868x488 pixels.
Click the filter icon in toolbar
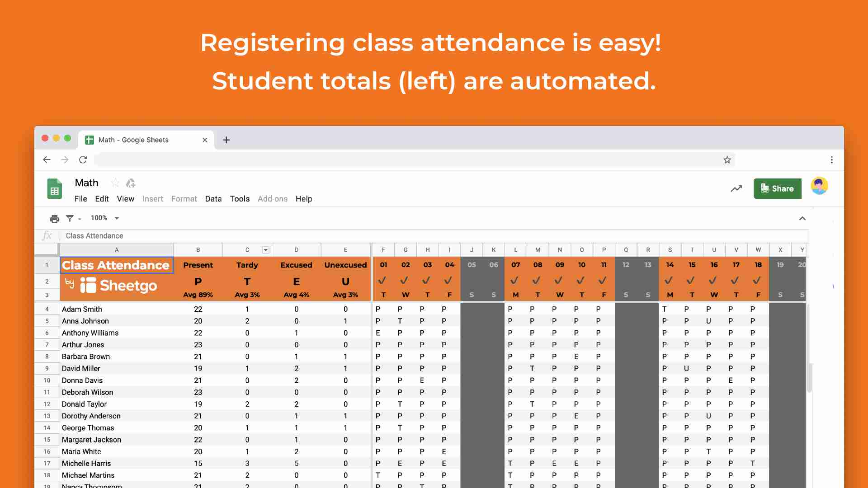[69, 217]
